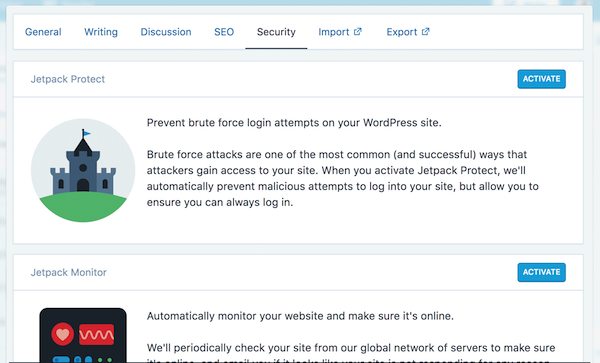Image resolution: width=600 pixels, height=363 pixels.
Task: Click the external link icon beside Import
Action: click(357, 31)
